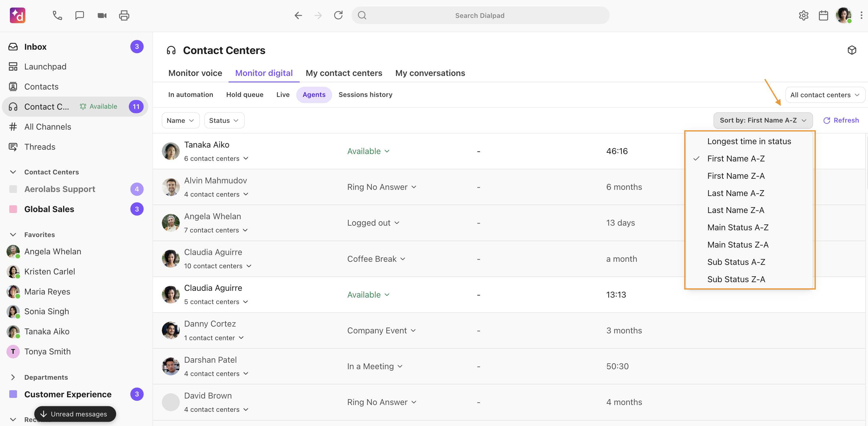Image resolution: width=868 pixels, height=426 pixels.
Task: Open the profile avatar menu
Action: 844,15
